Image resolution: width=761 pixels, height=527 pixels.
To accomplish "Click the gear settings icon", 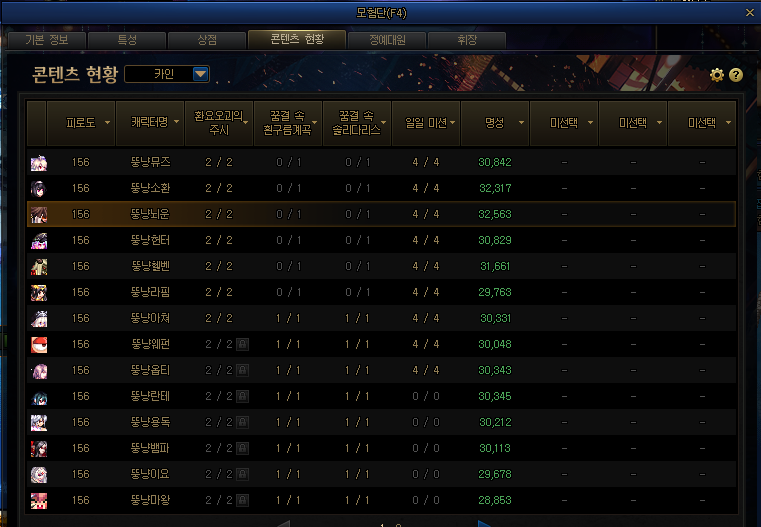I will point(716,75).
